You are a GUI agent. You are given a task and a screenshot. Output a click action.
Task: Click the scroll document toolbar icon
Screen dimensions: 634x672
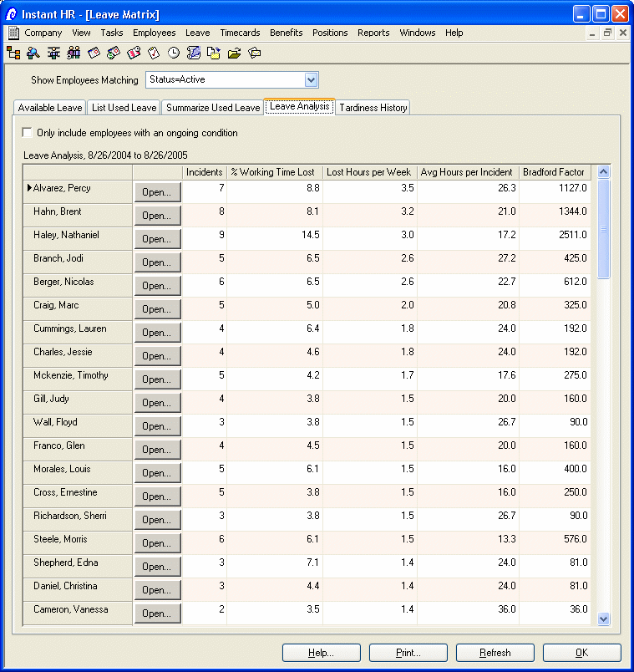(194, 53)
